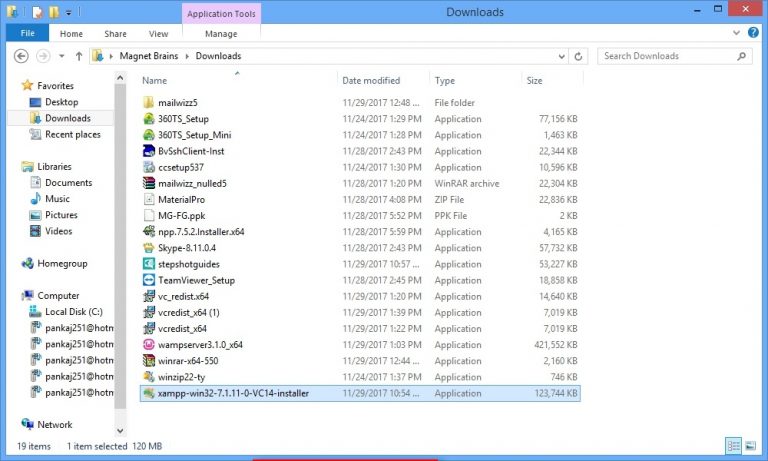
Task: Click the BvSshClient-Inst installer icon
Action: click(148, 151)
